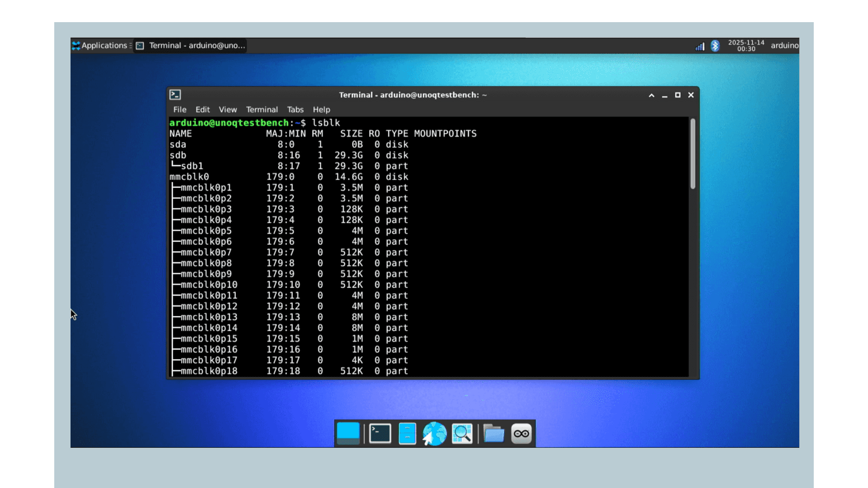Open the Bluetooth status icon
The height and width of the screenshot is (488, 868).
[x=715, y=46]
